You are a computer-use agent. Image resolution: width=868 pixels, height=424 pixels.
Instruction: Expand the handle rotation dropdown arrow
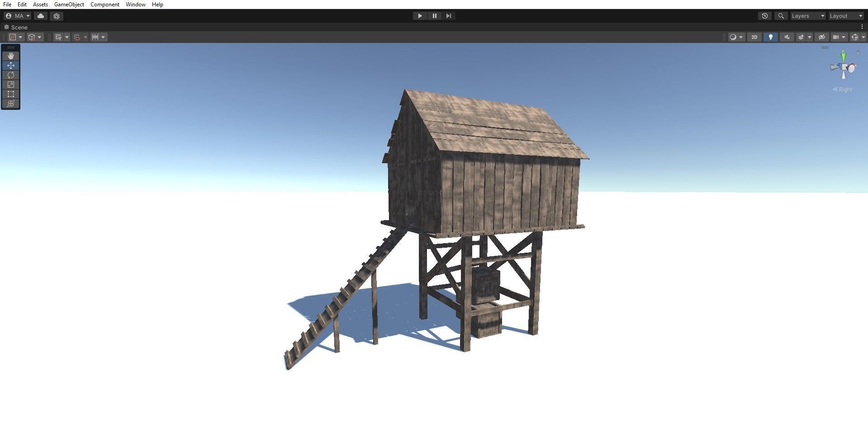point(39,37)
